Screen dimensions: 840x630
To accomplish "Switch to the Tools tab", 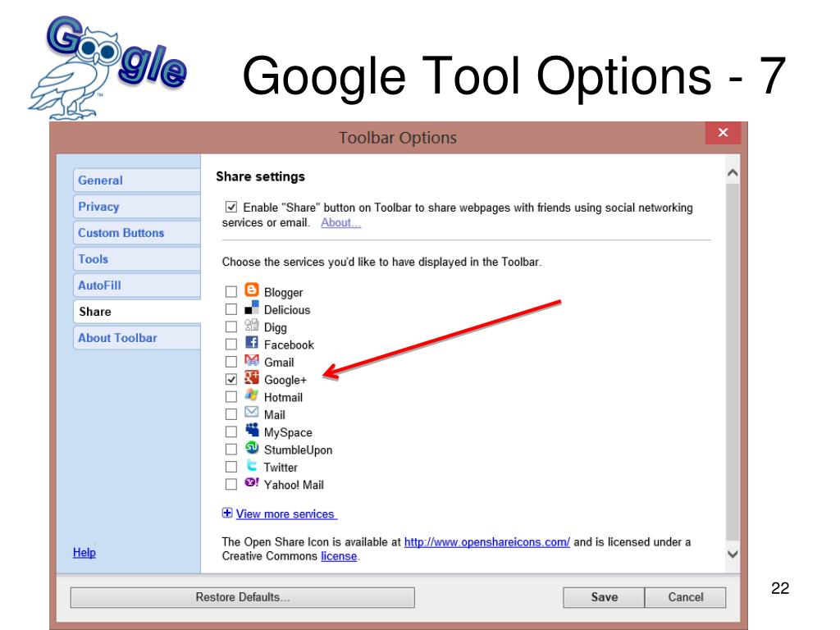I will pos(137,259).
